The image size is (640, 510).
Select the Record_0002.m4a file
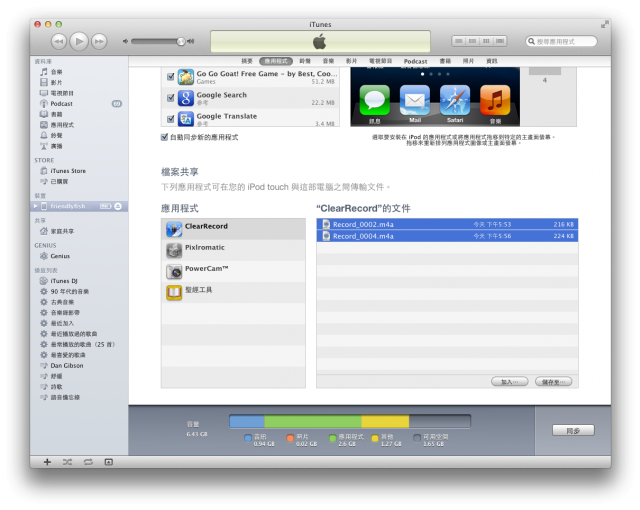(447, 224)
